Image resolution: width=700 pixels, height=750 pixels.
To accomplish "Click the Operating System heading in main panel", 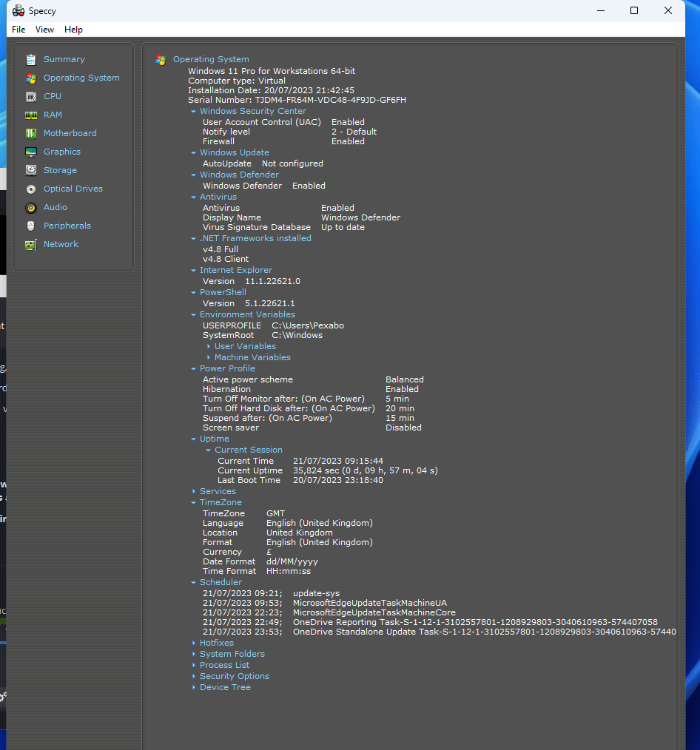I will (x=211, y=59).
